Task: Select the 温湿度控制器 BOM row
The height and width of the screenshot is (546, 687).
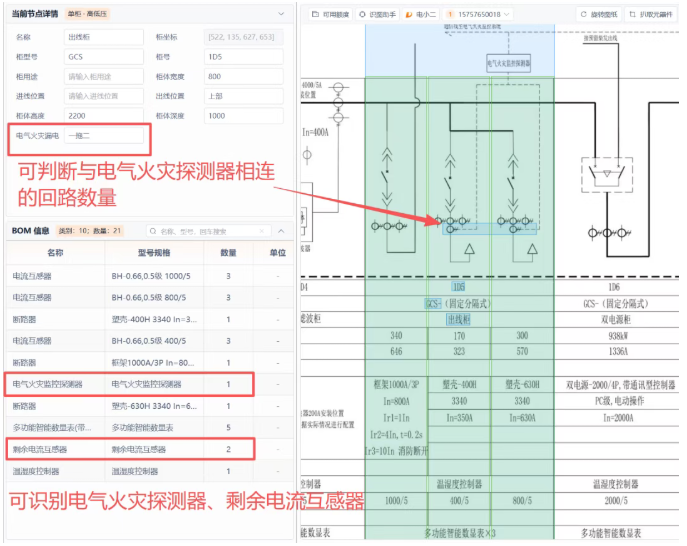Action: (x=149, y=472)
